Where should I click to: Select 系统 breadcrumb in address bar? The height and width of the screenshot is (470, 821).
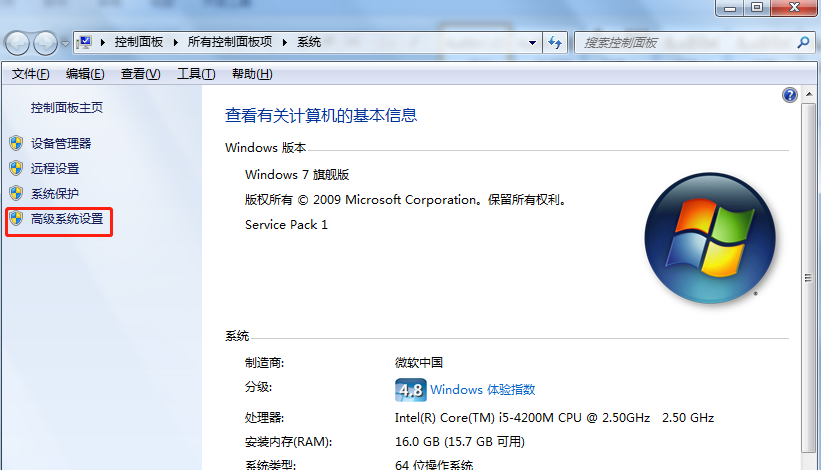(309, 42)
